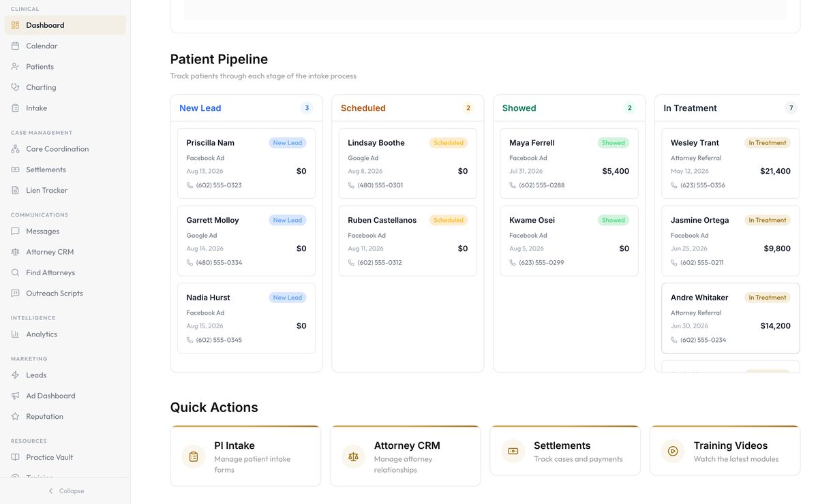Click phone number (480) 555-0301
This screenshot has width=818, height=504.
380,185
